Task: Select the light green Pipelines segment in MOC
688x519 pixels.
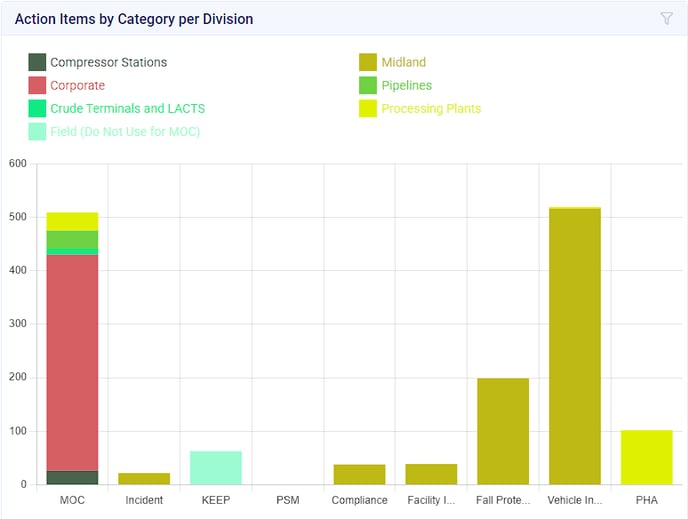Action: [72, 239]
